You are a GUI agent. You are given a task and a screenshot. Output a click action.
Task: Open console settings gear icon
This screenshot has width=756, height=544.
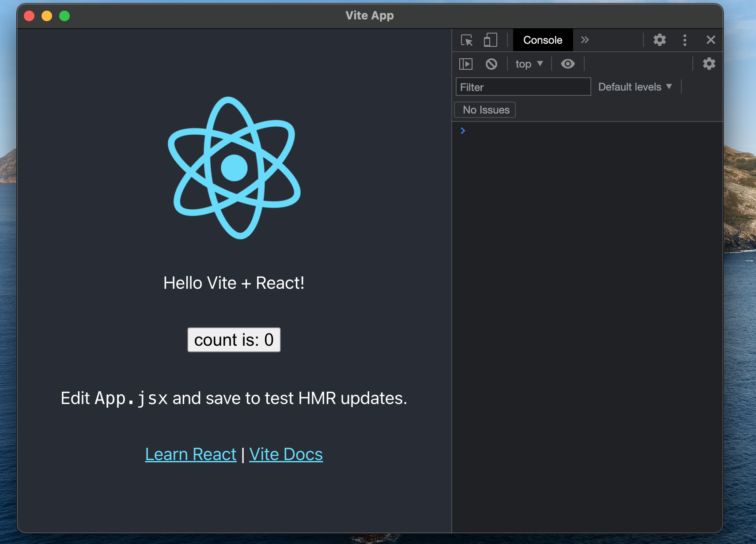click(709, 64)
